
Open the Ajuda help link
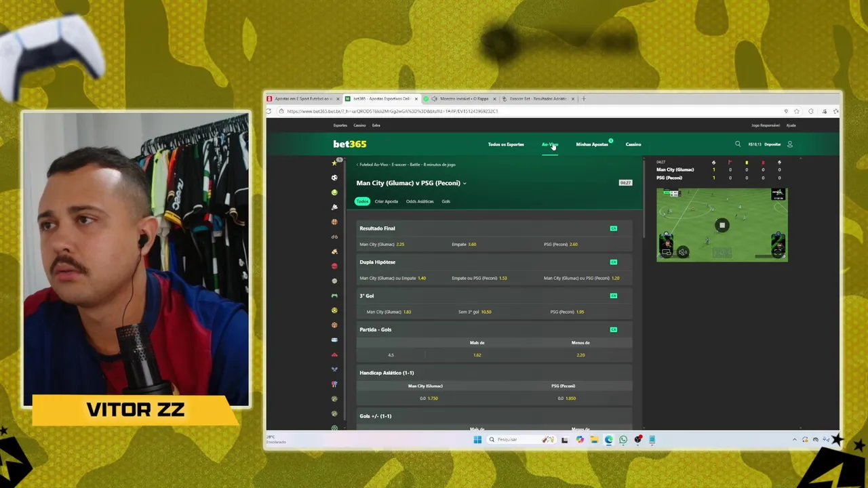click(791, 125)
